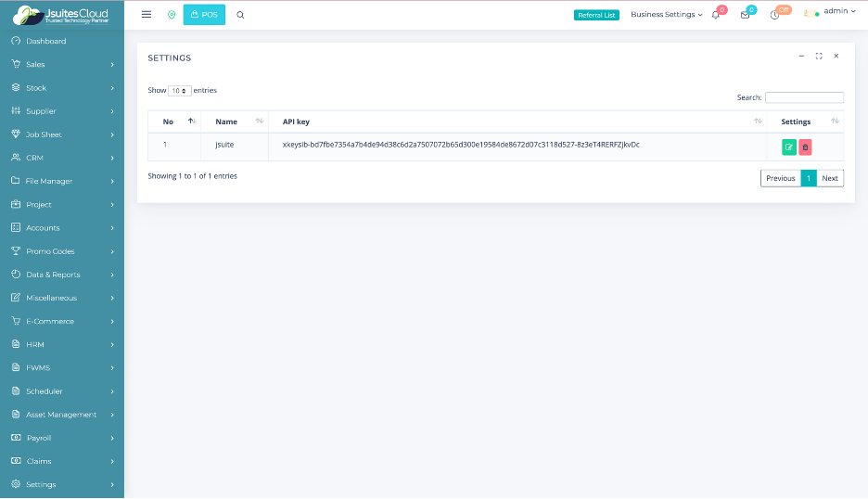The width and height of the screenshot is (868, 499).
Task: Open the notifications bell icon
Action: point(716,15)
